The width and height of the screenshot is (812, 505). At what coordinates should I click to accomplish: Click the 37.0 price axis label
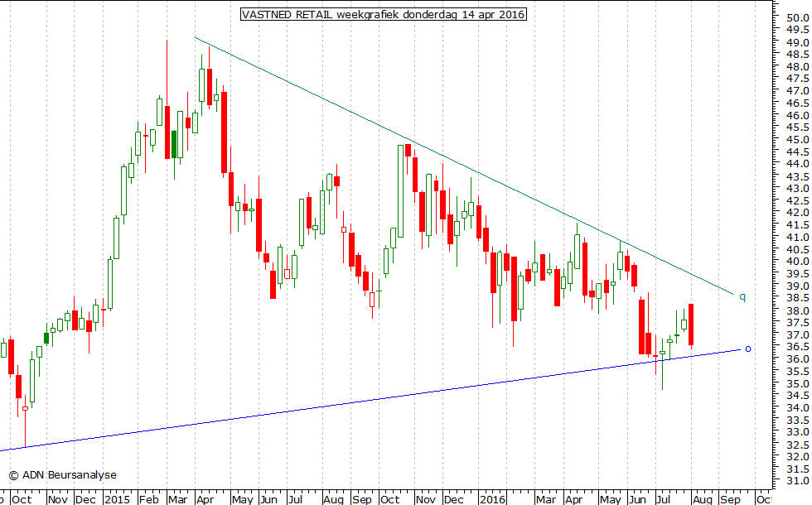pyautogui.click(x=798, y=334)
